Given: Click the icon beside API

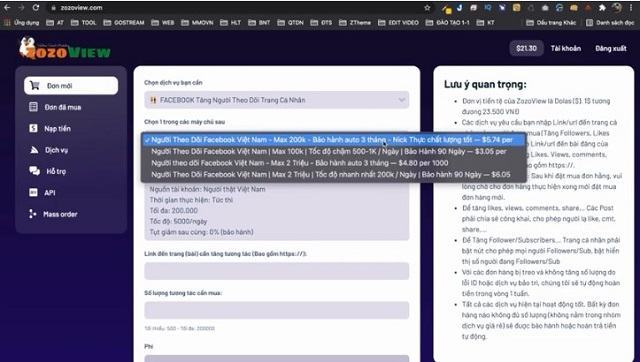Looking at the screenshot, I should [x=33, y=192].
